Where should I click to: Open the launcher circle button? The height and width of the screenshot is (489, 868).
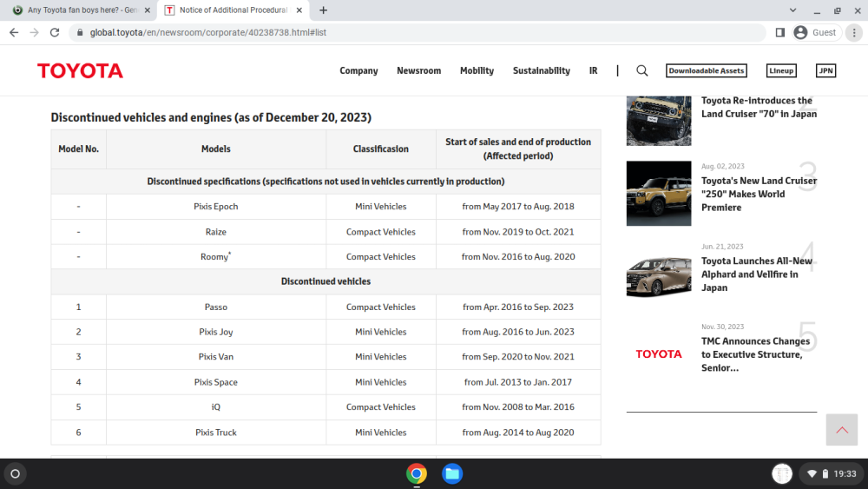pos(16,473)
